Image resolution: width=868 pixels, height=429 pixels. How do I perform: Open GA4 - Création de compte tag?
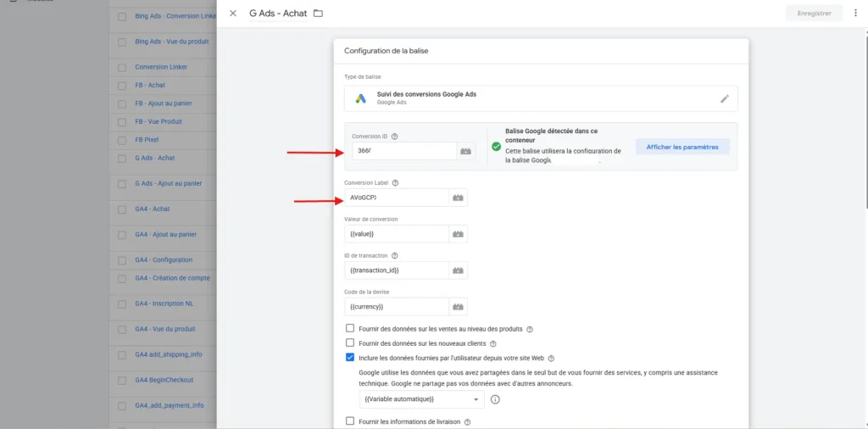pos(173,278)
